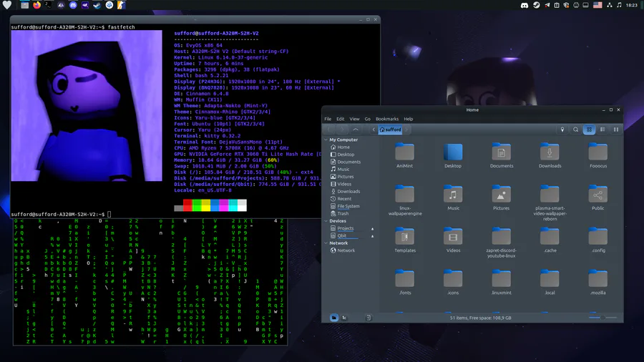Open Steam tray icon in system tray

pyautogui.click(x=537, y=5)
